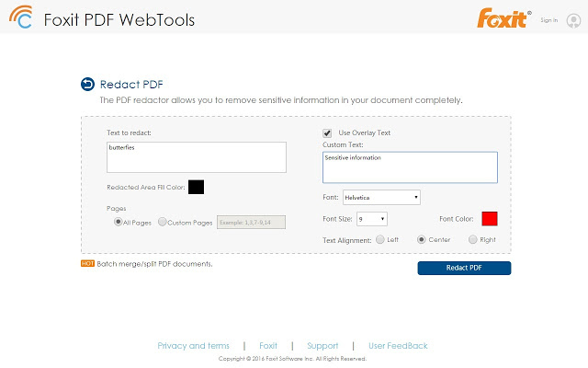Click the orange HOT badge icon
588x368 pixels.
coord(87,263)
